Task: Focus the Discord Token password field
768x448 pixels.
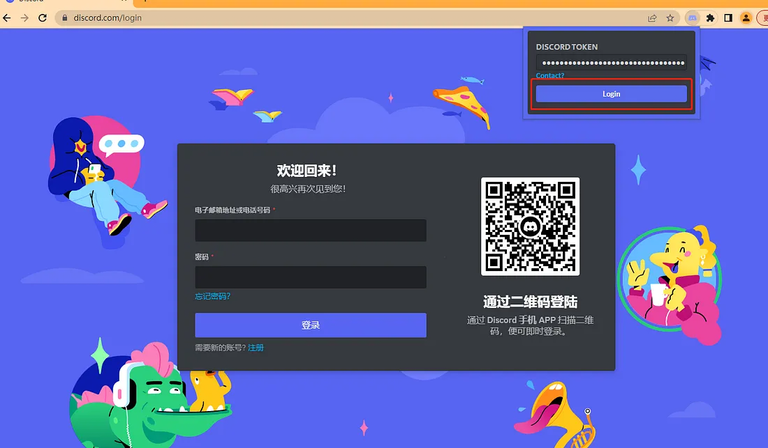Action: [x=611, y=63]
